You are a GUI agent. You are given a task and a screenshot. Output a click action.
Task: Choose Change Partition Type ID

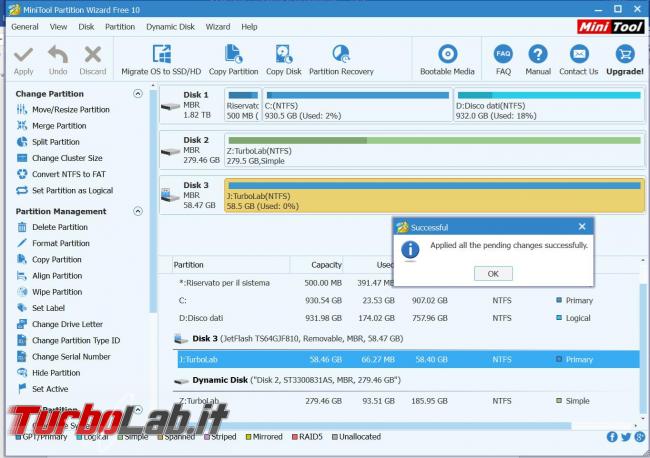(68, 340)
